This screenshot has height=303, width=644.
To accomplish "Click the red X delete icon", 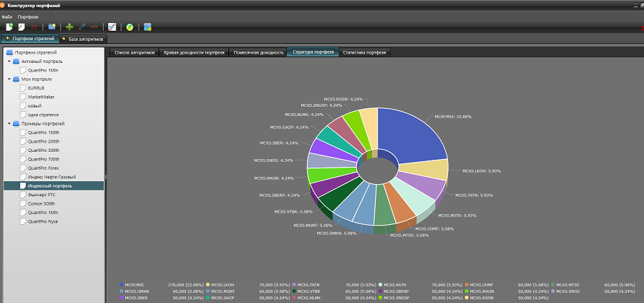I will coord(34,27).
